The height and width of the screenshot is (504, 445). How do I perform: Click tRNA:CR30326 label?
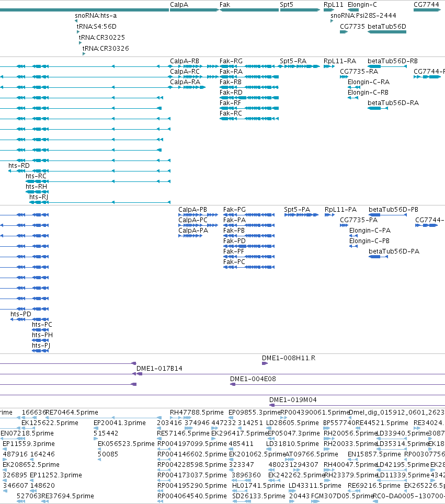(106, 48)
